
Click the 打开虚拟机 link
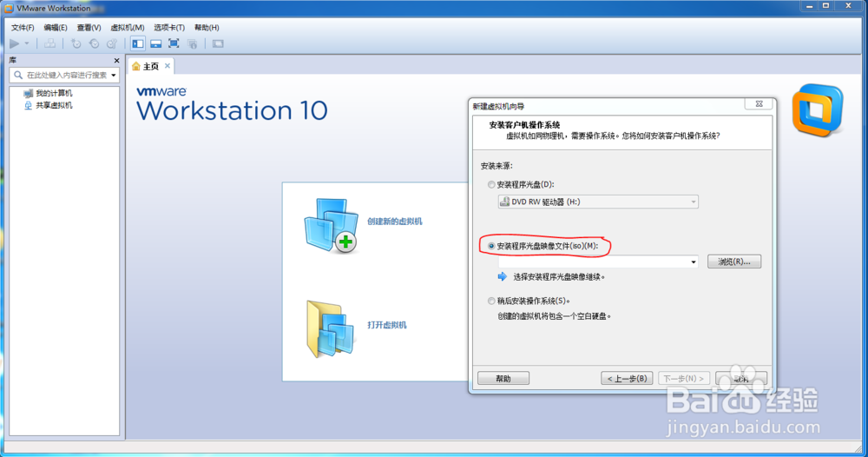[387, 325]
